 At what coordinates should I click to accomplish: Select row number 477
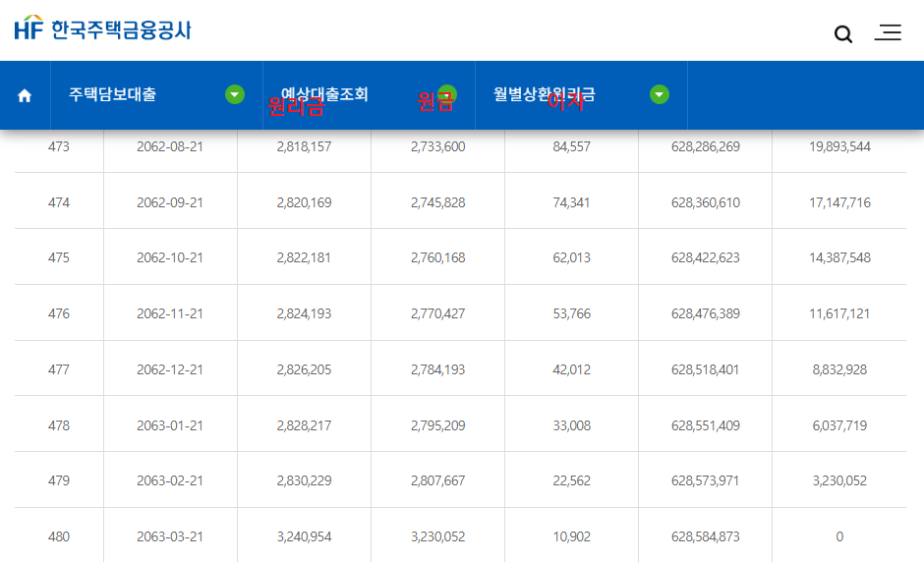pos(59,369)
